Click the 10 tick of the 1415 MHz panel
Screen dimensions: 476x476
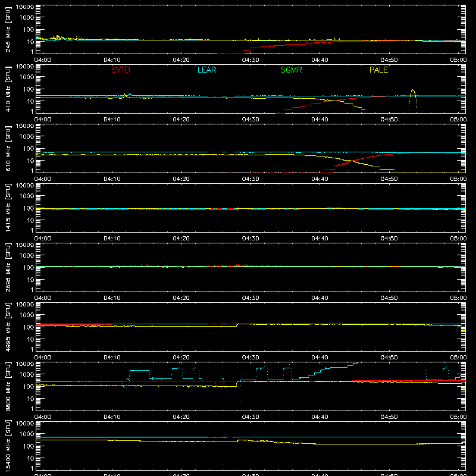click(30, 220)
